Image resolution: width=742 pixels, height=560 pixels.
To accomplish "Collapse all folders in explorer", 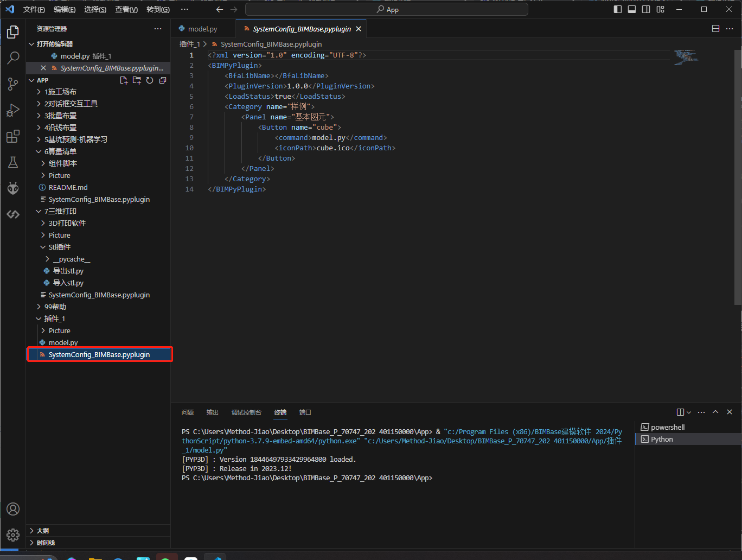I will pyautogui.click(x=163, y=80).
